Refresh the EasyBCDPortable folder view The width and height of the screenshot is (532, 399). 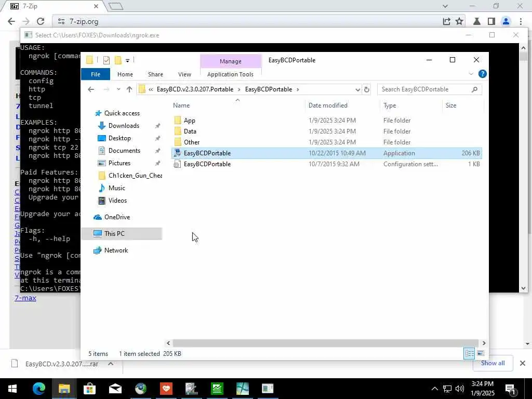tap(367, 89)
